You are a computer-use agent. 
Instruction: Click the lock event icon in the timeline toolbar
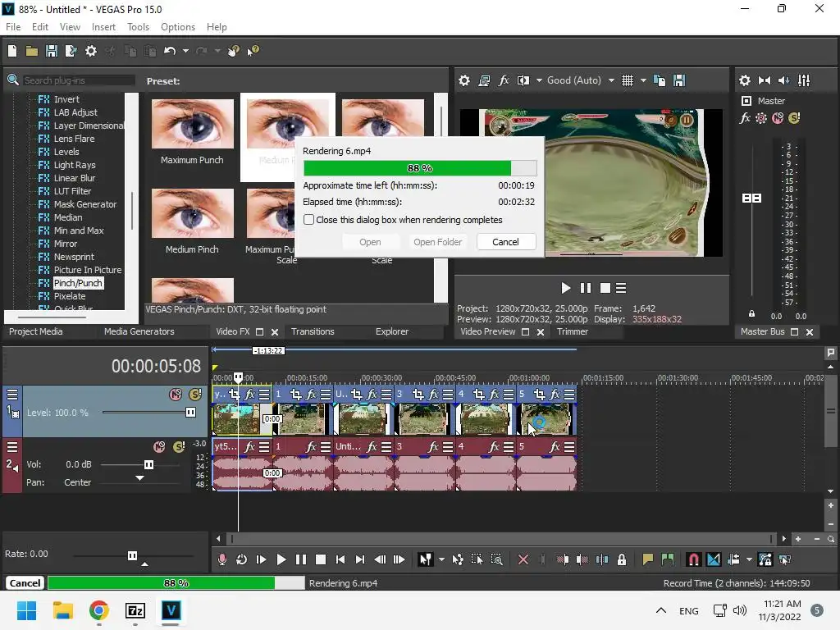622,559
